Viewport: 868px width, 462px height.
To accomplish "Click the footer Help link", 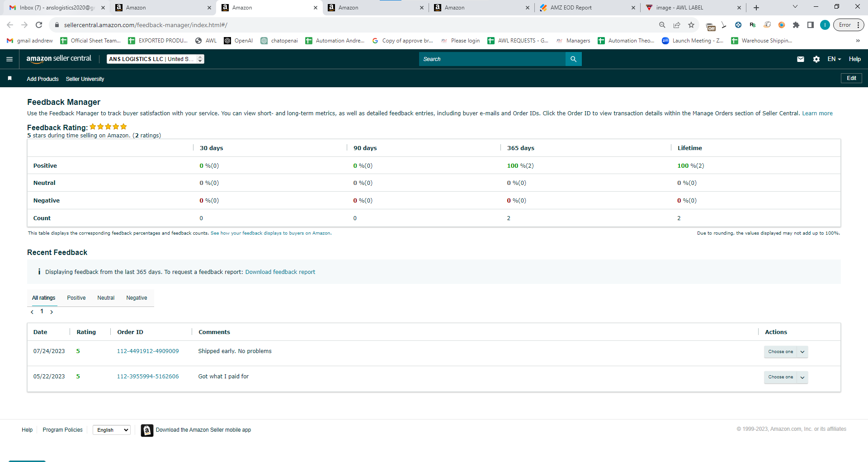I will [x=27, y=430].
